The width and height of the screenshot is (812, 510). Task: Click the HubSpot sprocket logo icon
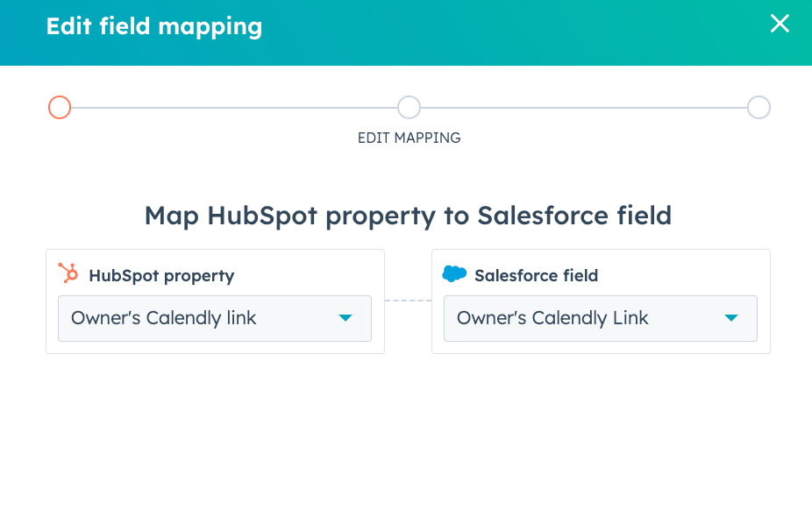68,273
